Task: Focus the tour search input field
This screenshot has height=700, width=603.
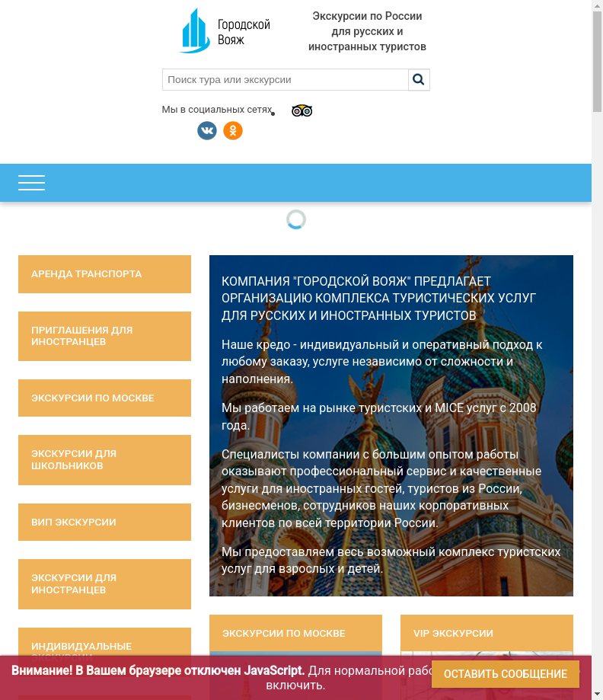Action: (x=286, y=80)
